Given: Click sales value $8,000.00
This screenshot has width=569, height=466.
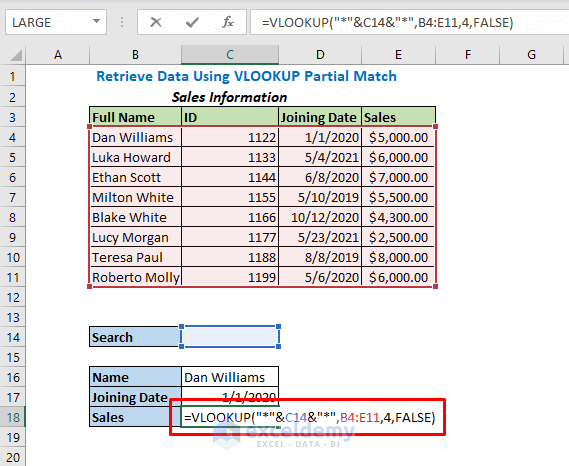Looking at the screenshot, I should pyautogui.click(x=398, y=257).
